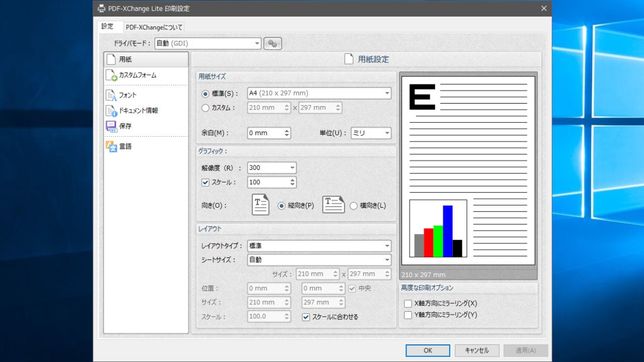Screen dimensions: 644x362
Task: Open カスタムフォーム custom forms icon
Action: tap(111, 75)
